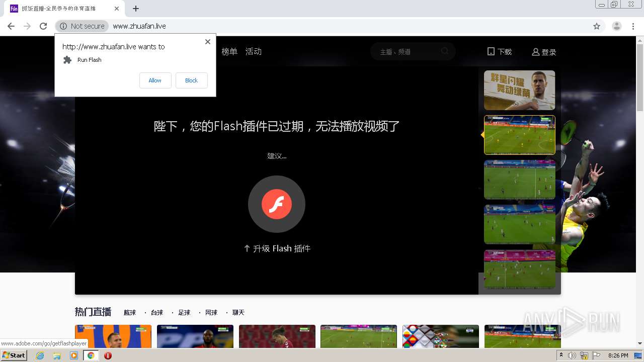The height and width of the screenshot is (362, 644).
Task: Click the 下载 download link
Action: (x=500, y=52)
